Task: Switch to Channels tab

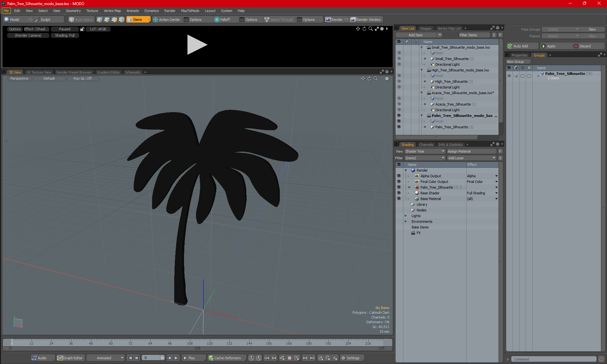Action: pyautogui.click(x=426, y=145)
